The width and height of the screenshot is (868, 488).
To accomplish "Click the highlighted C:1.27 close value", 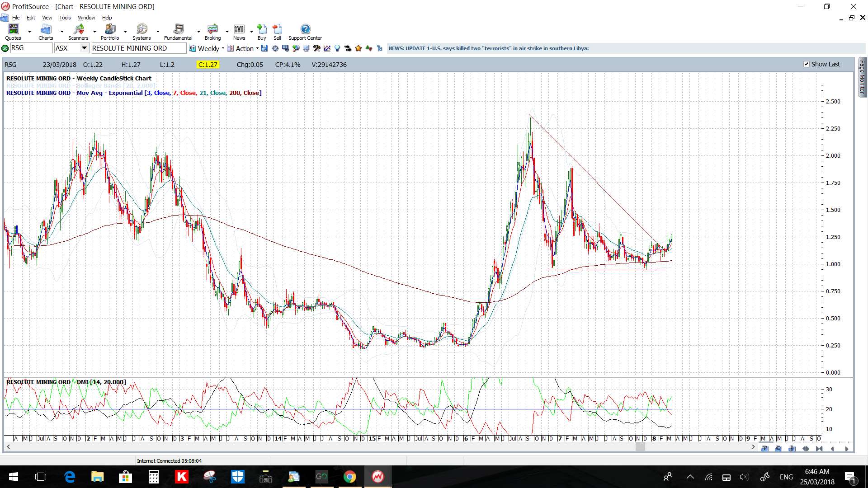I will (x=208, y=65).
